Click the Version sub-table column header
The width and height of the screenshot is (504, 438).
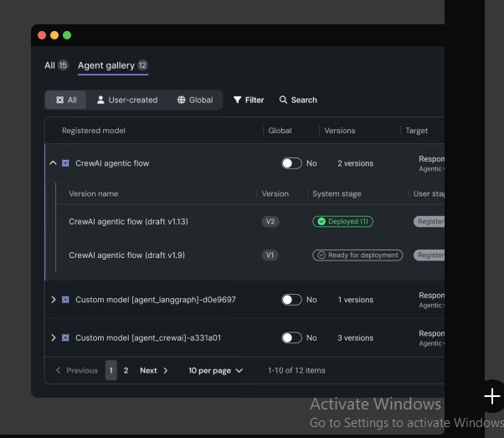(275, 193)
